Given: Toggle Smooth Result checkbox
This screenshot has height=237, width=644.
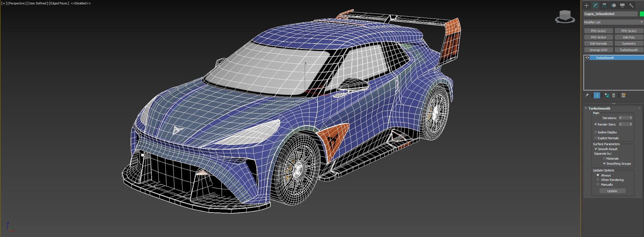Looking at the screenshot, I should (x=596, y=149).
